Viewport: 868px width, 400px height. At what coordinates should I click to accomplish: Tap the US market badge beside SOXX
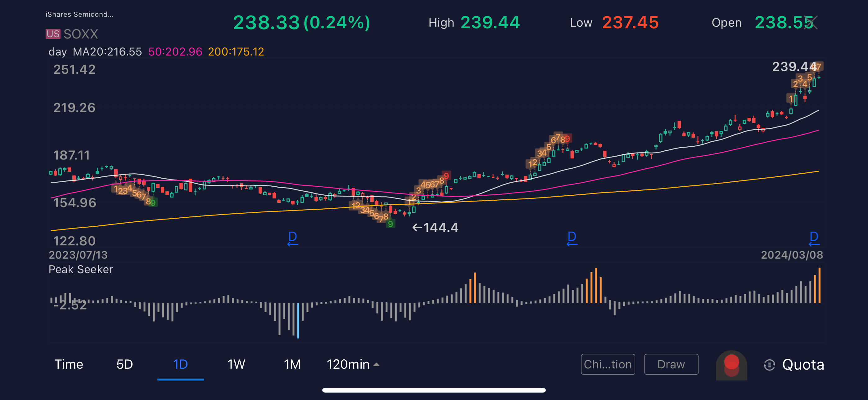[53, 34]
